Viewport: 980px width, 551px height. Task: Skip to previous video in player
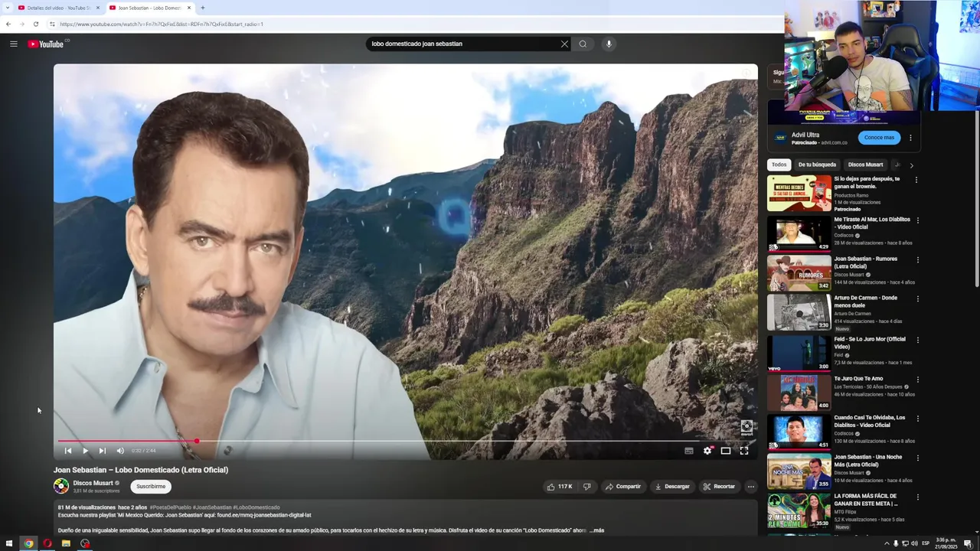click(x=67, y=451)
